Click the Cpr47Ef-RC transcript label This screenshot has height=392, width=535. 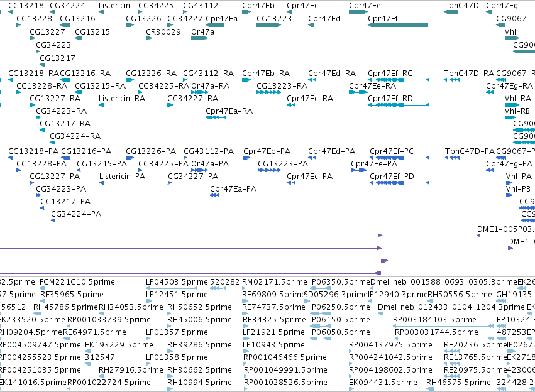(390, 73)
